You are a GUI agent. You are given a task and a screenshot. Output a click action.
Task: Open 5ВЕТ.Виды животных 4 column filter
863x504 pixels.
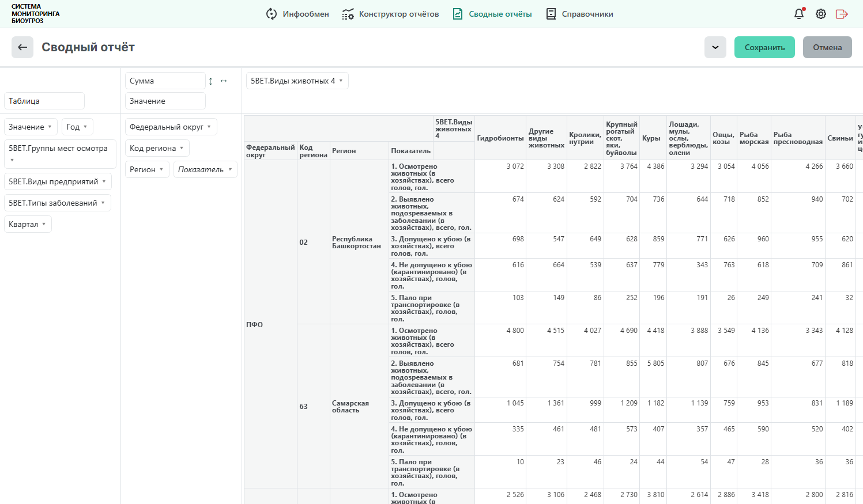click(x=297, y=81)
